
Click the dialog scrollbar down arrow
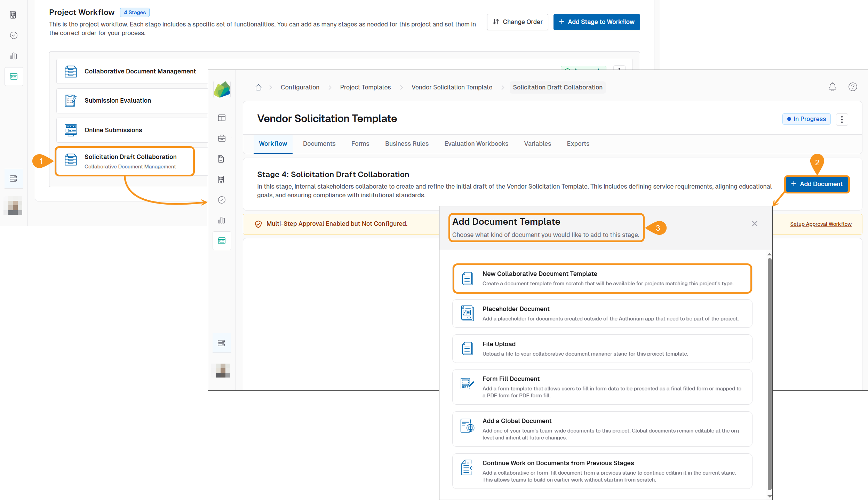click(770, 496)
